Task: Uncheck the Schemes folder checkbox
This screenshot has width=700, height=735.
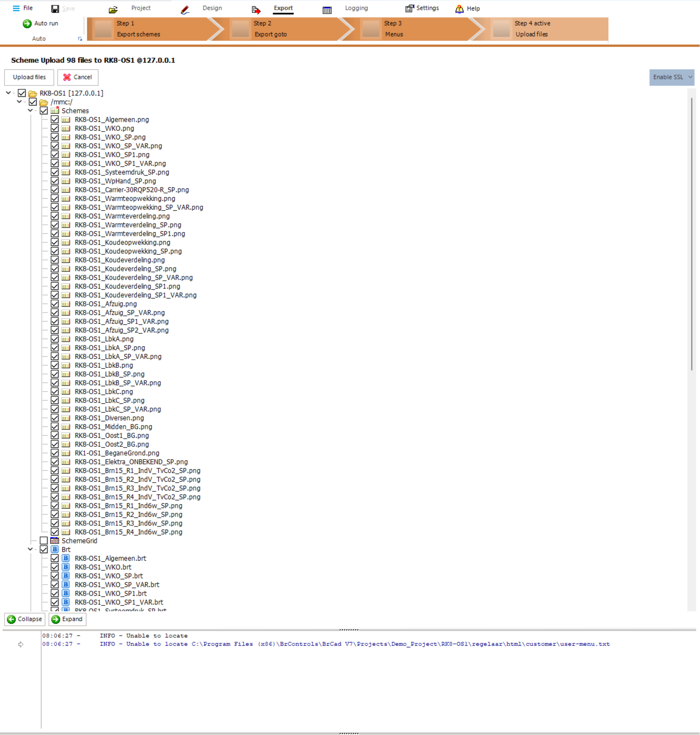Action: pos(43,110)
